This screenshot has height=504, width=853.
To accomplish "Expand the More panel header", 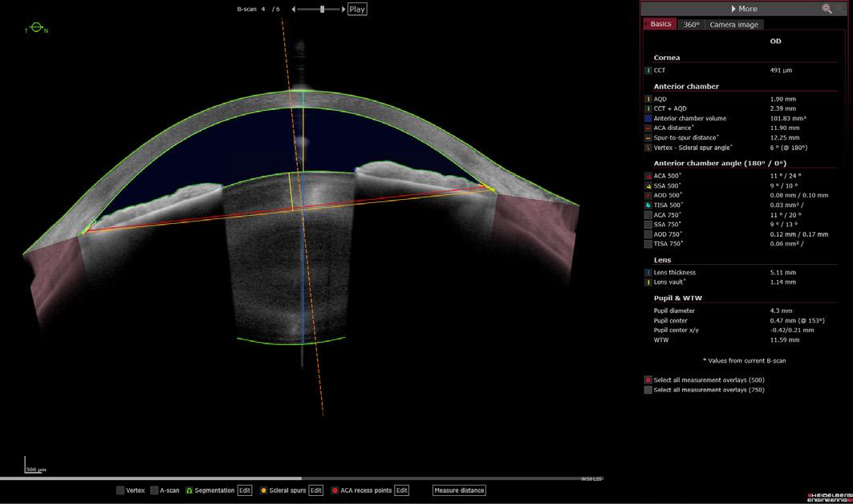I will click(744, 9).
